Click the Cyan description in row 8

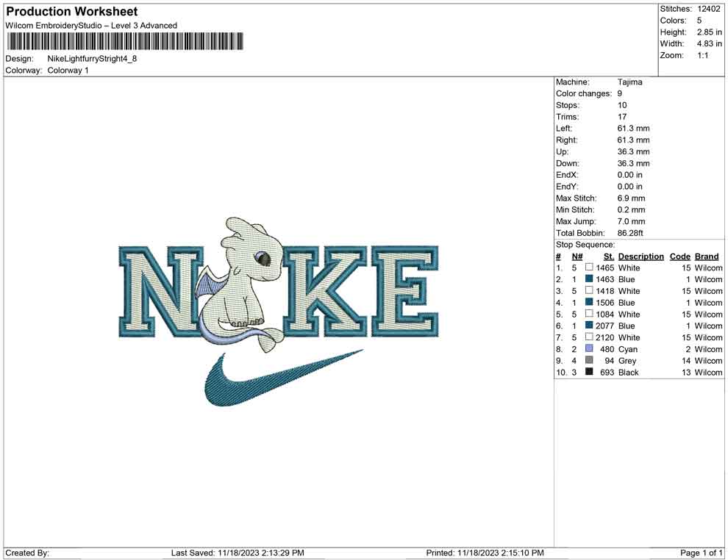click(628, 349)
